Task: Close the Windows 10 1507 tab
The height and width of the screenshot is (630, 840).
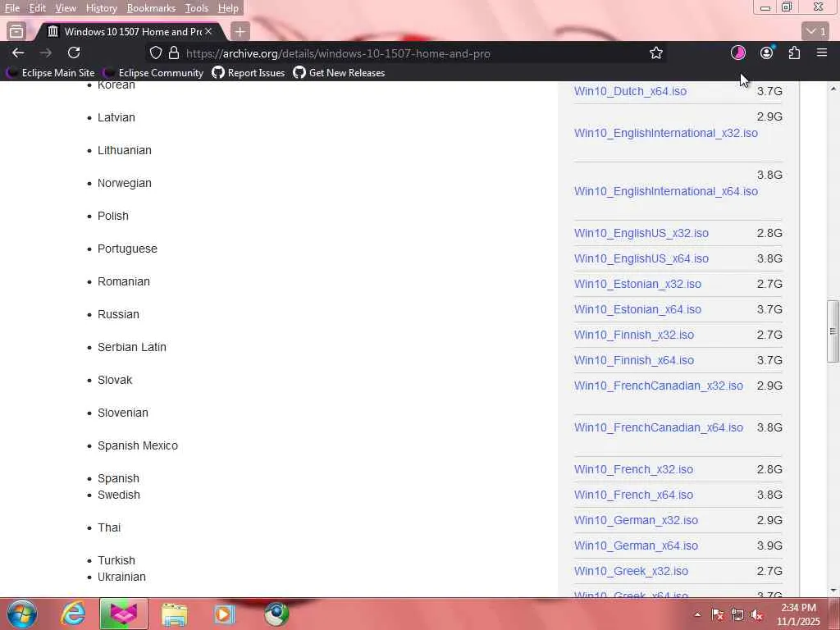Action: tap(208, 32)
